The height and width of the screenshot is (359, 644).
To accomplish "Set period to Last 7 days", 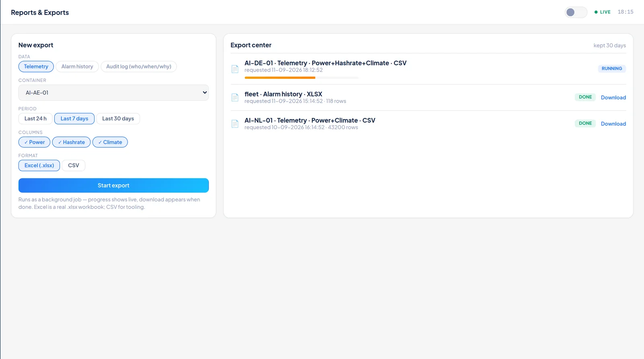I will (74, 119).
